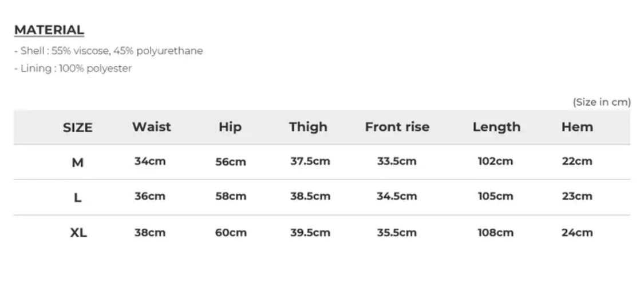Select the L size row label
The height and width of the screenshot is (291, 644).
point(77,198)
